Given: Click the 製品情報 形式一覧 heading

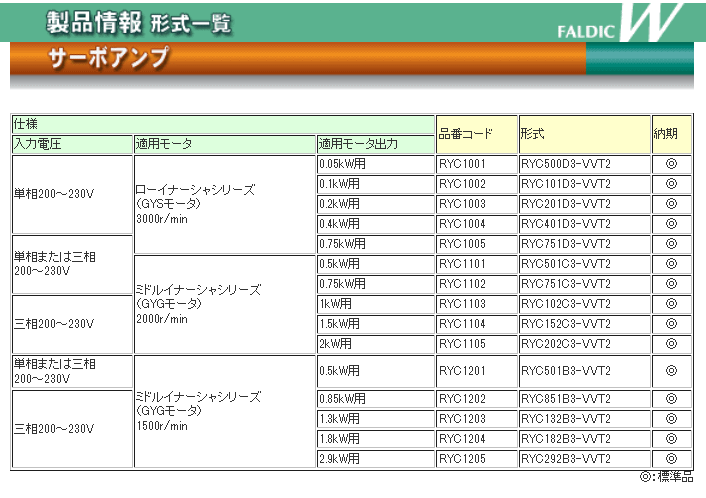Looking at the screenshot, I should click(x=139, y=23).
